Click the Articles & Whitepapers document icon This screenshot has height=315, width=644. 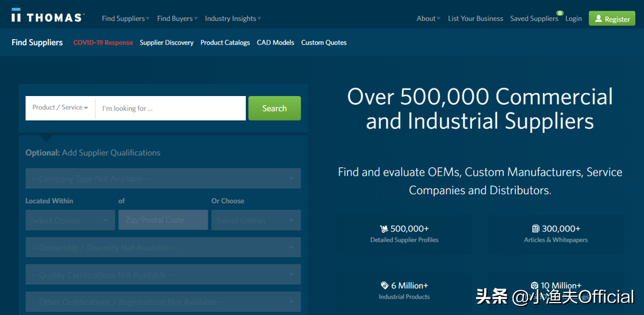(535, 229)
